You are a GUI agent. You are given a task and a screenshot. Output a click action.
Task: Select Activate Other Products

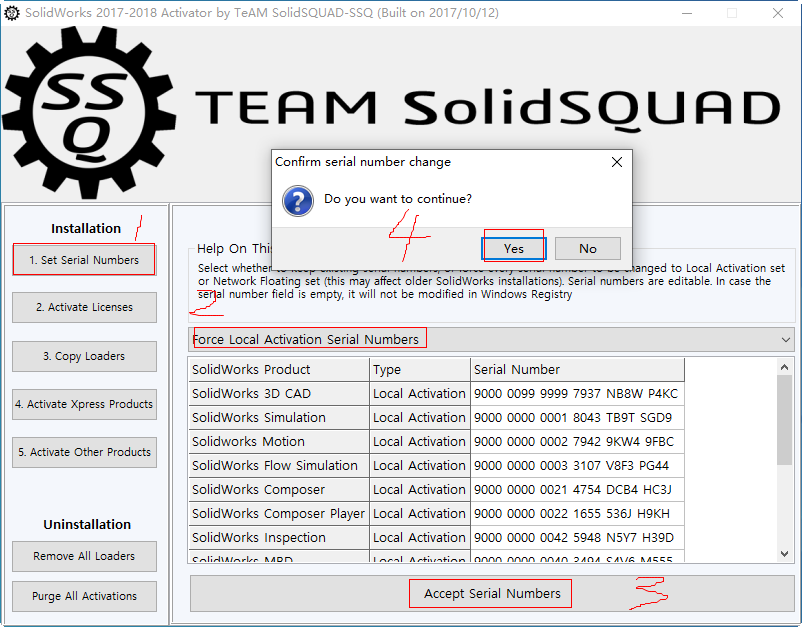click(84, 452)
